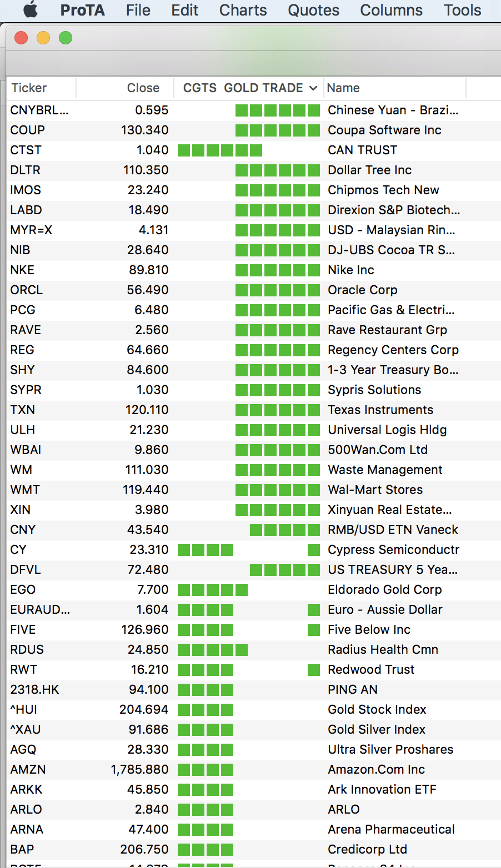Select Gold Silver Index name
Screen dimensions: 501x868
(x=377, y=729)
